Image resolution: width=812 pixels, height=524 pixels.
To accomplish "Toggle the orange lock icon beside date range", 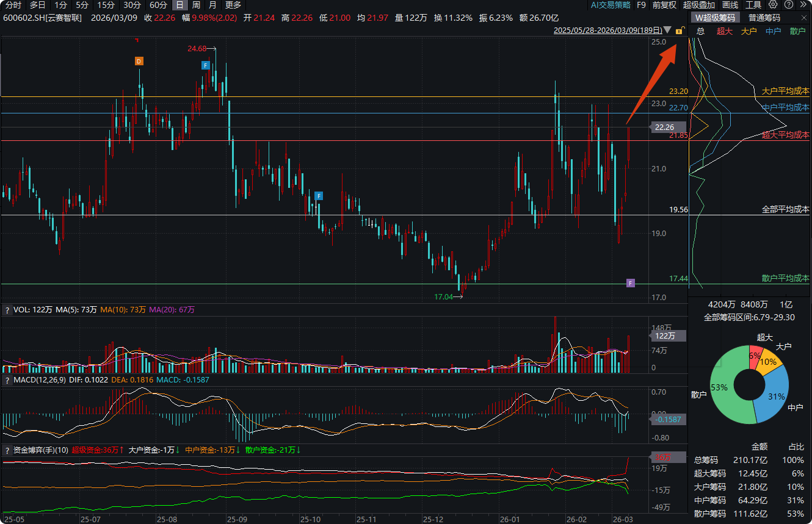I will pyautogui.click(x=680, y=30).
